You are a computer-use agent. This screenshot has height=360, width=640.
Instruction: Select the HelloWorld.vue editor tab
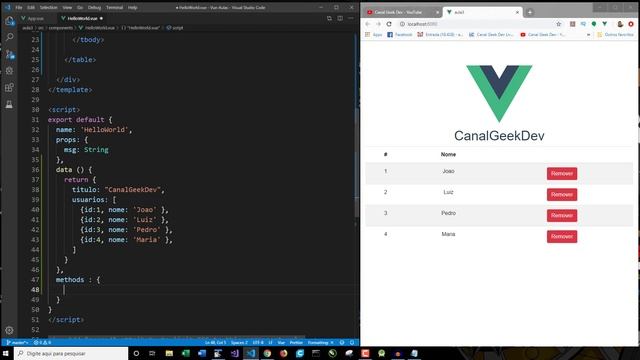point(82,18)
